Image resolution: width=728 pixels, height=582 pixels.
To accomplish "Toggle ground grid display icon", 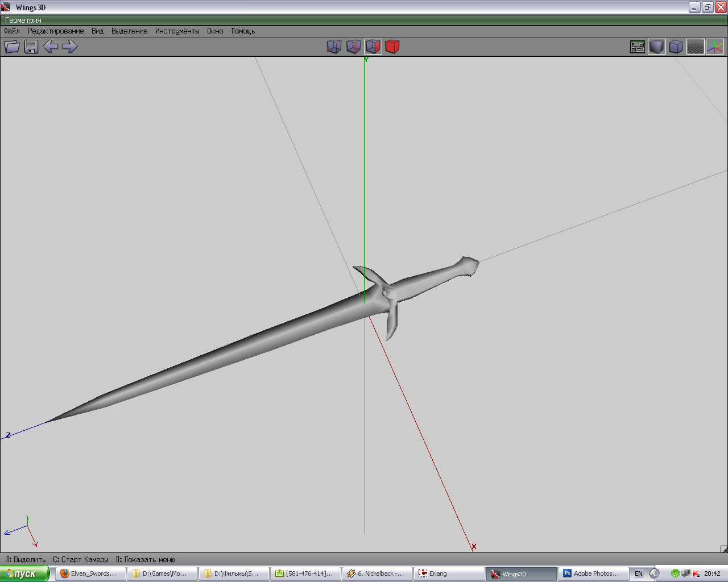I will click(x=696, y=47).
